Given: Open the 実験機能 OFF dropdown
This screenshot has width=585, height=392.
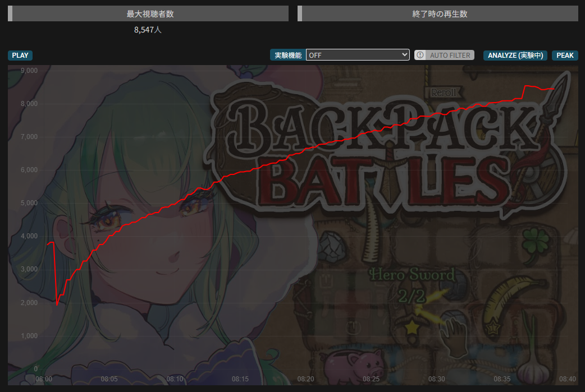Looking at the screenshot, I should coord(358,55).
